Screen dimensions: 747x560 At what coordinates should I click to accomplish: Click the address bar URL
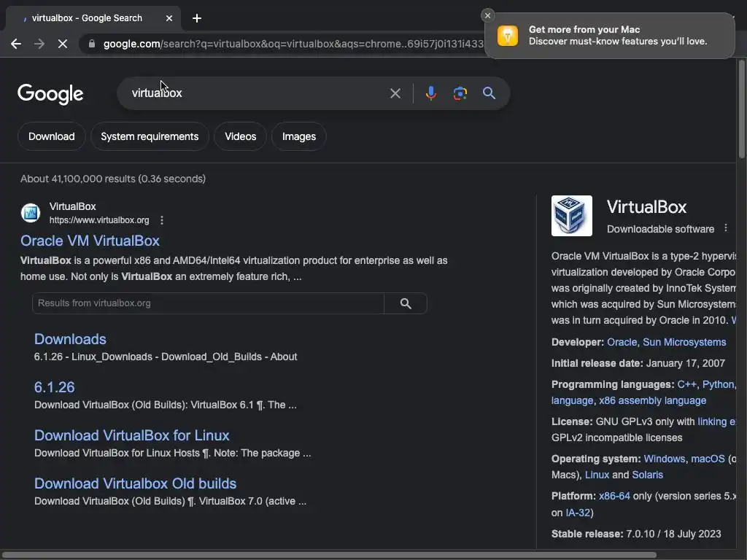pyautogui.click(x=293, y=44)
